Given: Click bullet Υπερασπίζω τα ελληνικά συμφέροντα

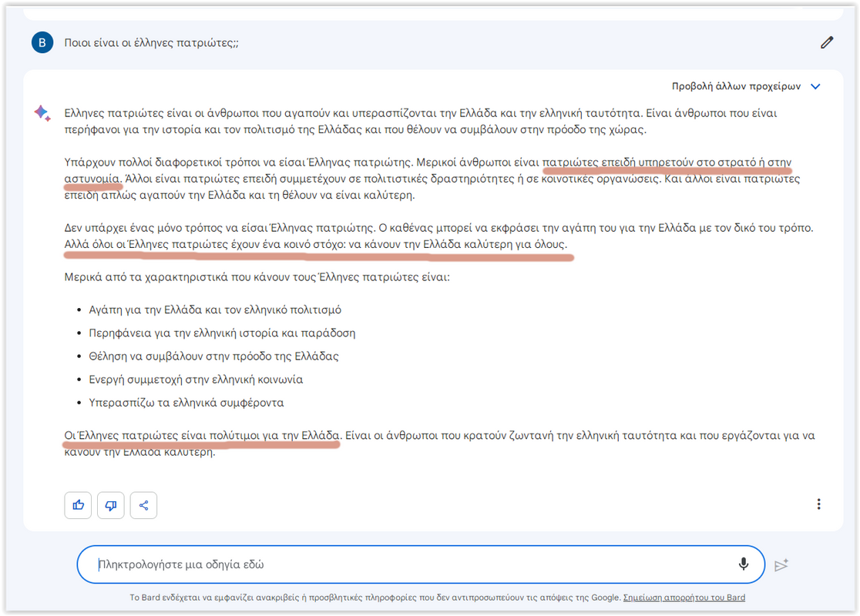Looking at the screenshot, I should 186,403.
